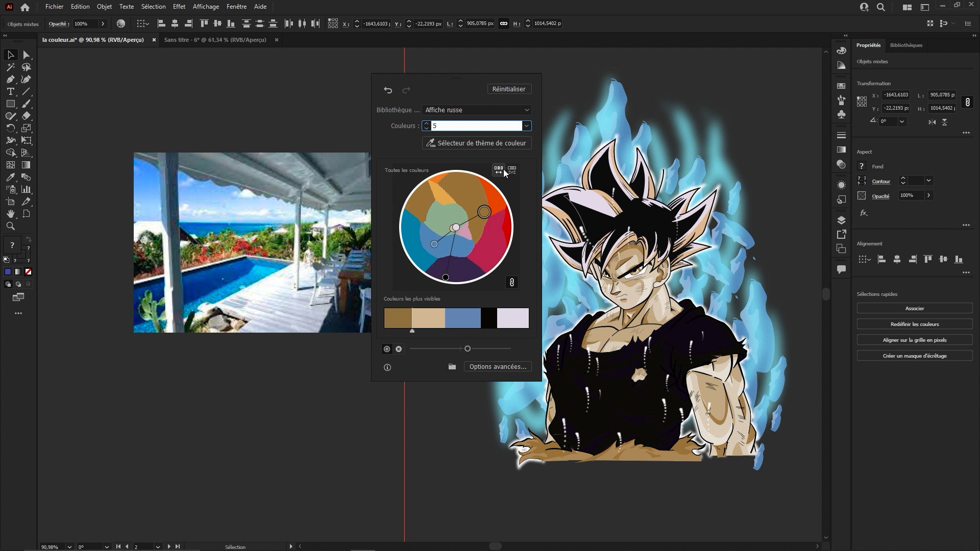Select the Hand tool
980x551 pixels.
tap(10, 214)
